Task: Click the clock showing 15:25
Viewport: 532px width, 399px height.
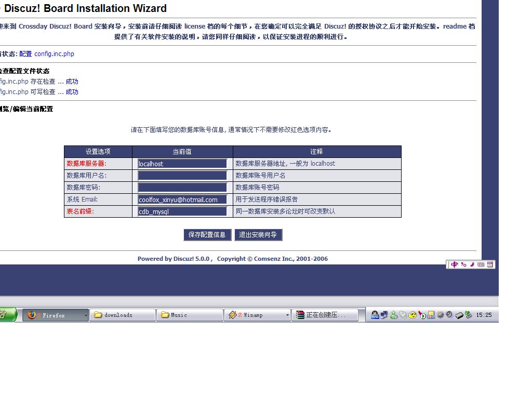Action: 484,315
